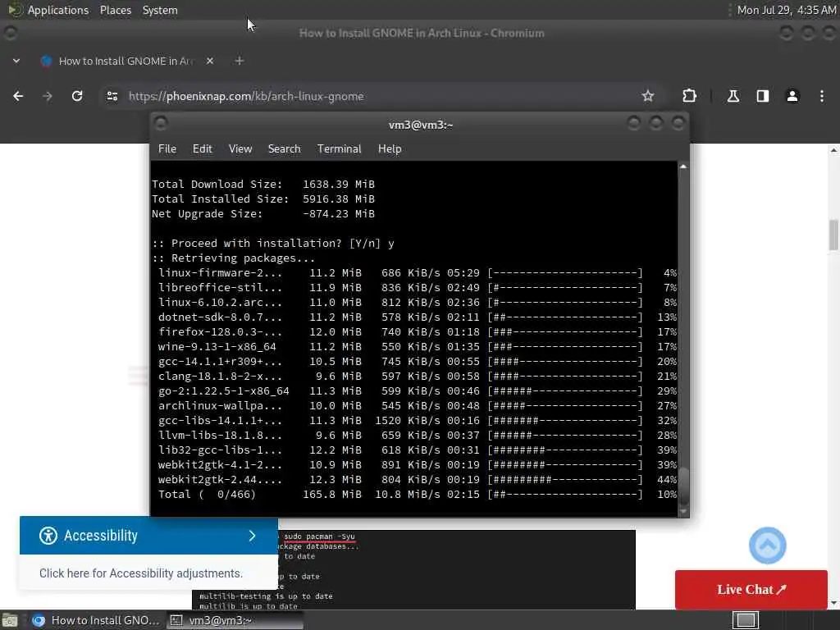
Task: Click the address bar URL
Action: 246,97
